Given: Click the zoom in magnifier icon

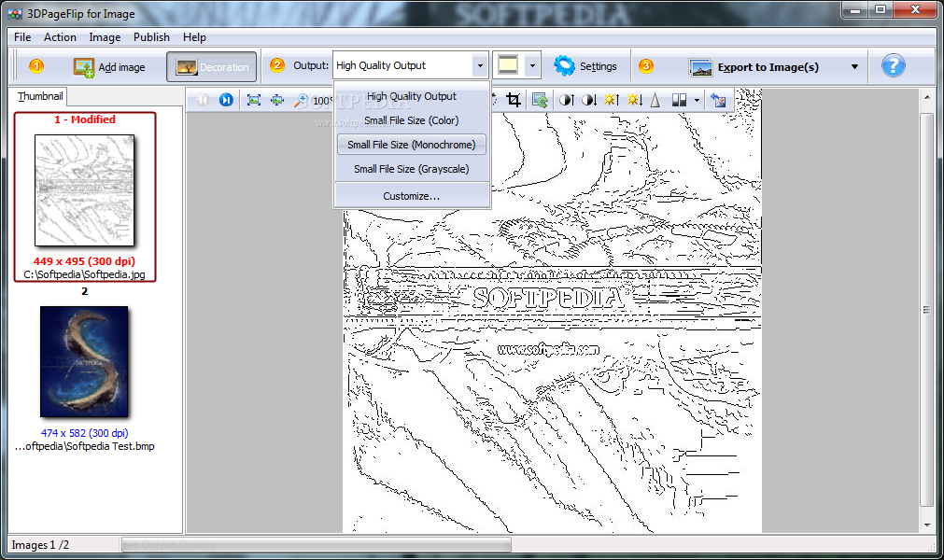Looking at the screenshot, I should 300,101.
